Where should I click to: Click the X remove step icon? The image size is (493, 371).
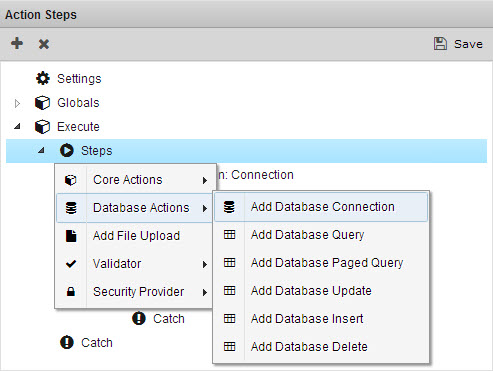(44, 44)
